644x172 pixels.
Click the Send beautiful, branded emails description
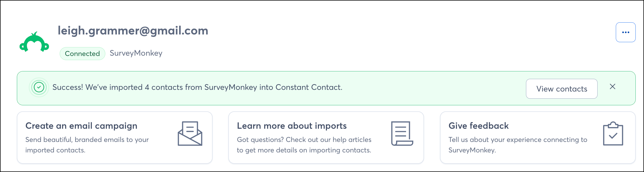click(87, 145)
